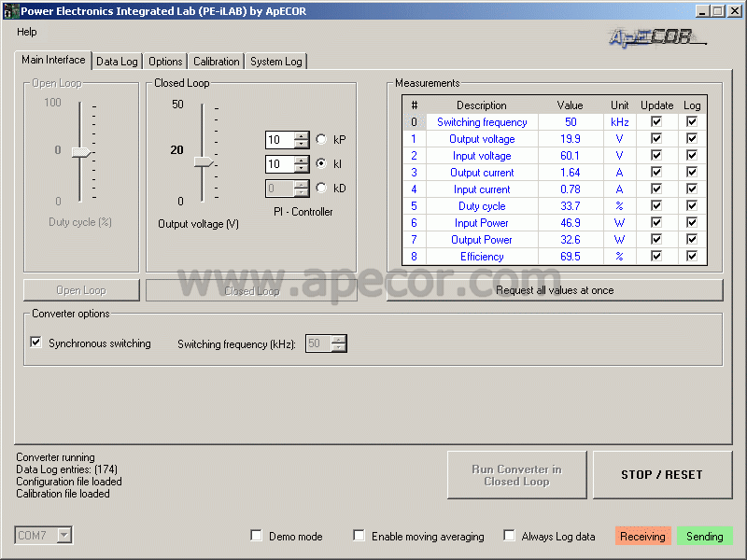
Task: Uncheck Update for Output Power row
Action: coord(656,239)
